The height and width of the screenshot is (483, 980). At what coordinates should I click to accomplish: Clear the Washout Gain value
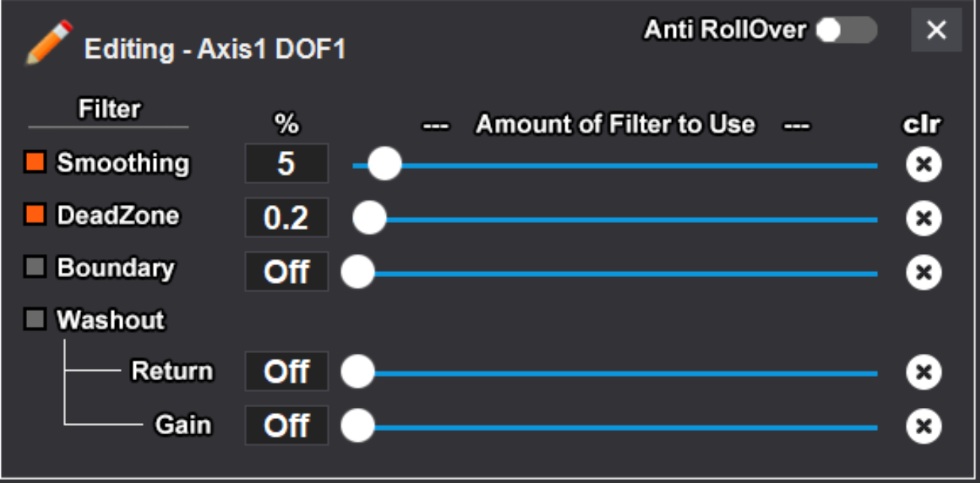tap(924, 426)
